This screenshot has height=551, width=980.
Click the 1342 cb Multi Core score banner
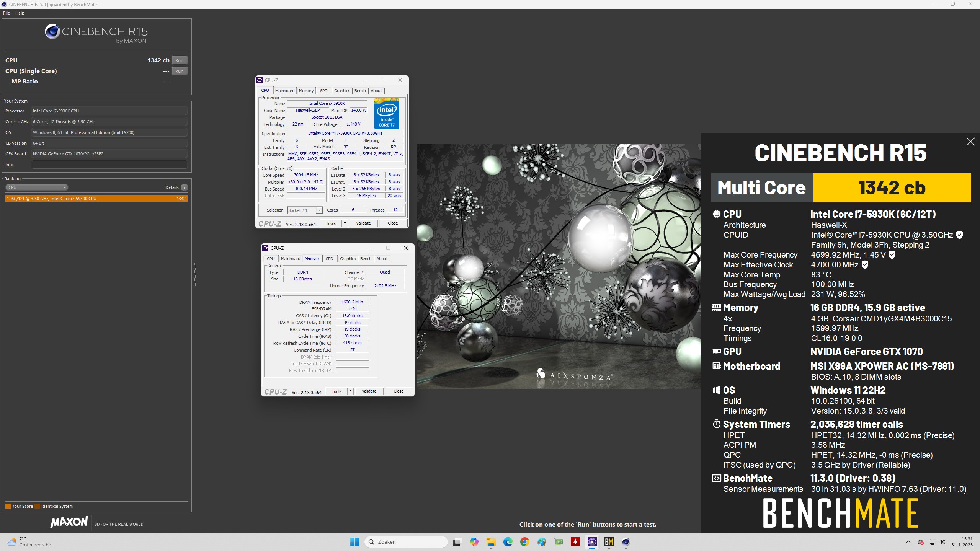(892, 187)
